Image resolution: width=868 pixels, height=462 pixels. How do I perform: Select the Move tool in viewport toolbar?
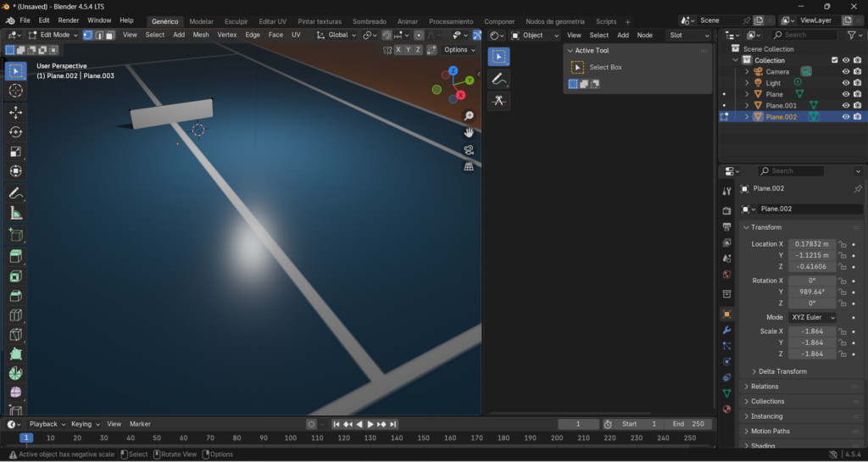tap(15, 112)
